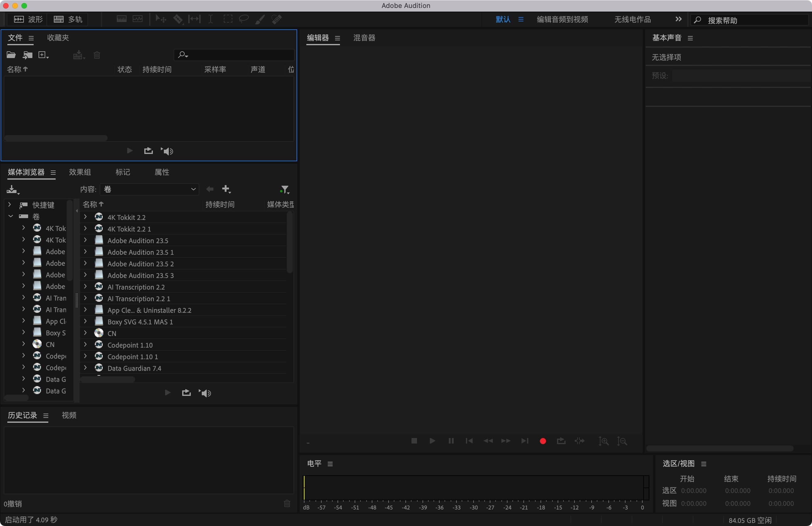Open the 标记 tab

[x=123, y=172]
